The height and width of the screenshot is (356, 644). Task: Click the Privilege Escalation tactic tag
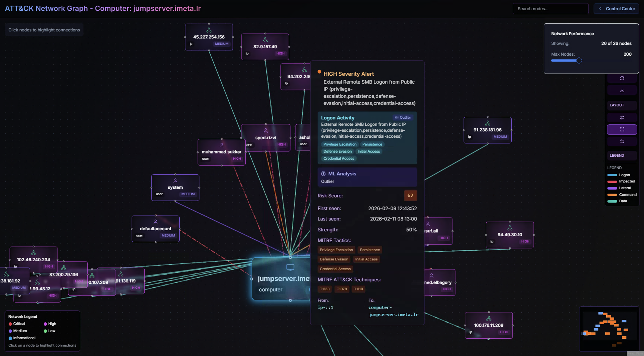(x=336, y=250)
